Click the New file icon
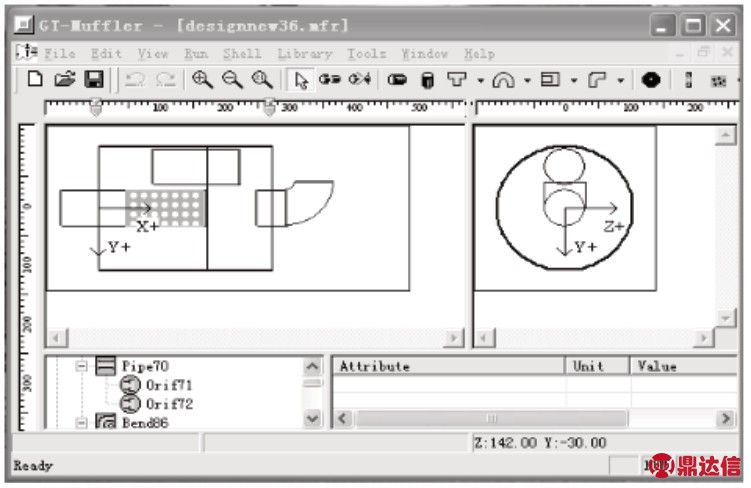Viewport: 751px width, 488px height. click(x=34, y=79)
